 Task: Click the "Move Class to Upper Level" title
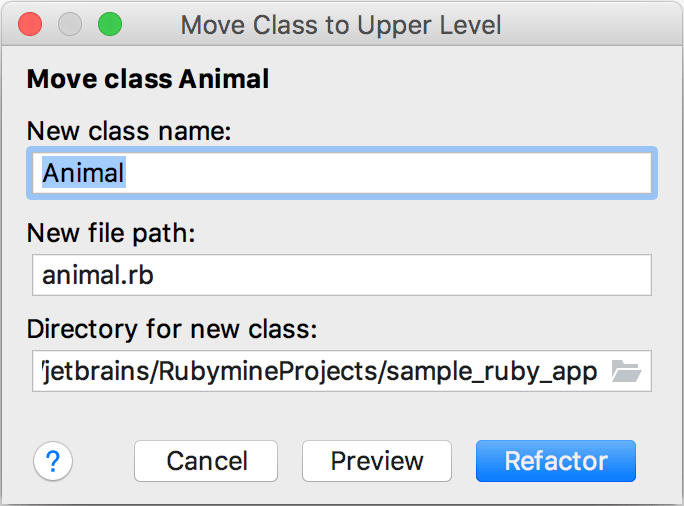[341, 24]
